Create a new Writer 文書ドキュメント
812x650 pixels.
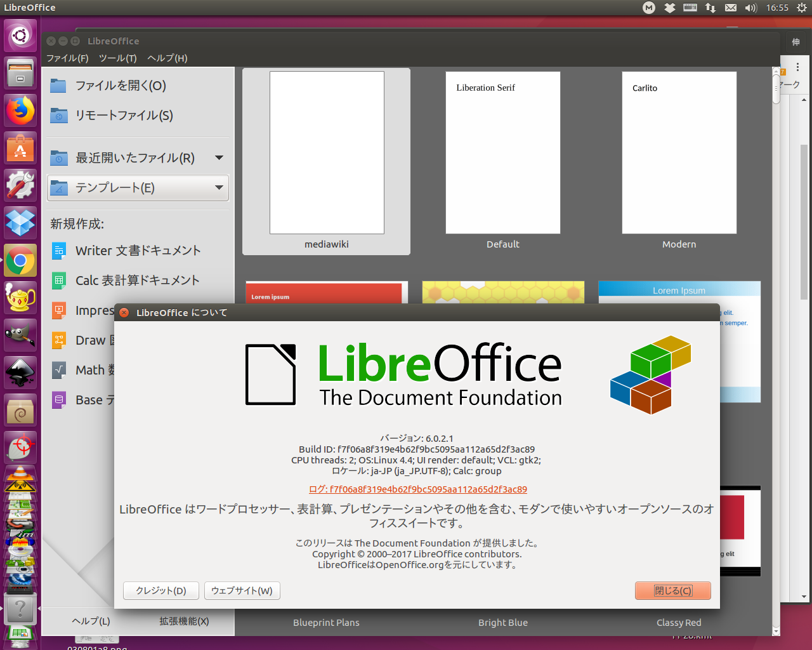click(138, 251)
